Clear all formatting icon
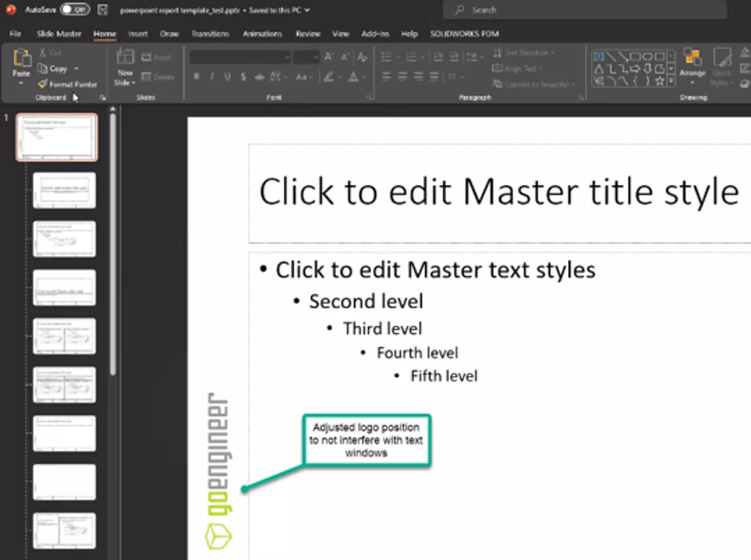 coord(362,57)
